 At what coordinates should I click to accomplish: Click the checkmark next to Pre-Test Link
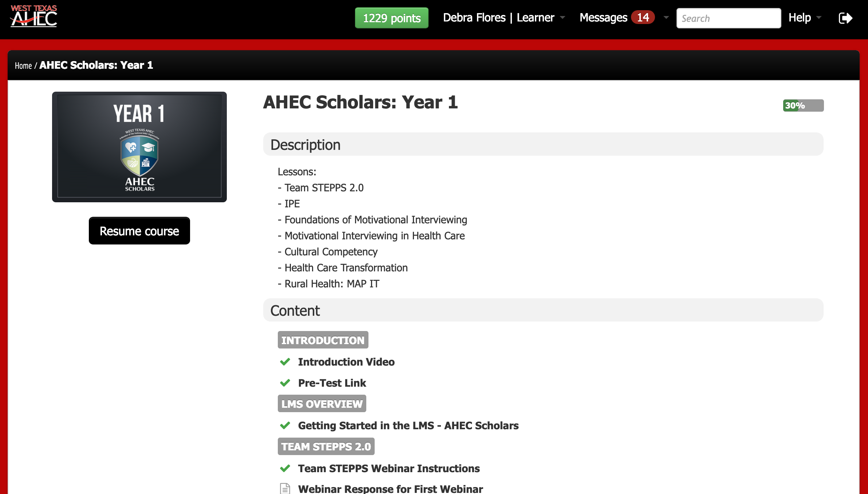point(285,383)
